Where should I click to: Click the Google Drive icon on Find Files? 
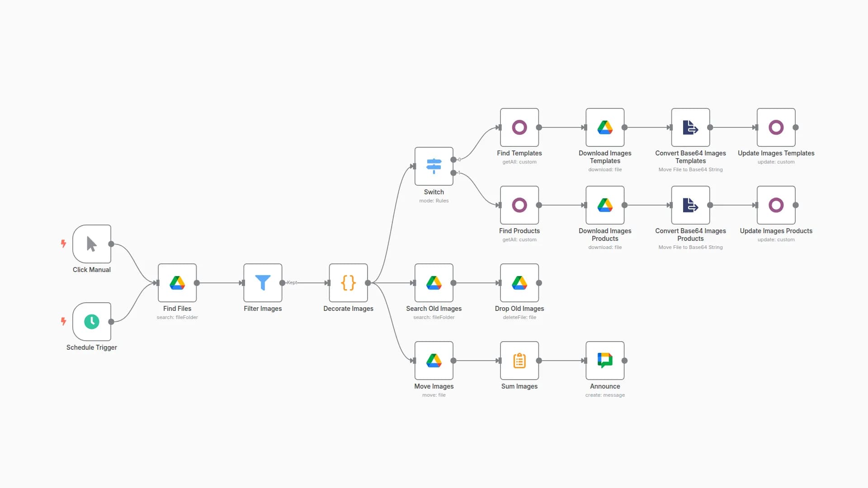[177, 283]
